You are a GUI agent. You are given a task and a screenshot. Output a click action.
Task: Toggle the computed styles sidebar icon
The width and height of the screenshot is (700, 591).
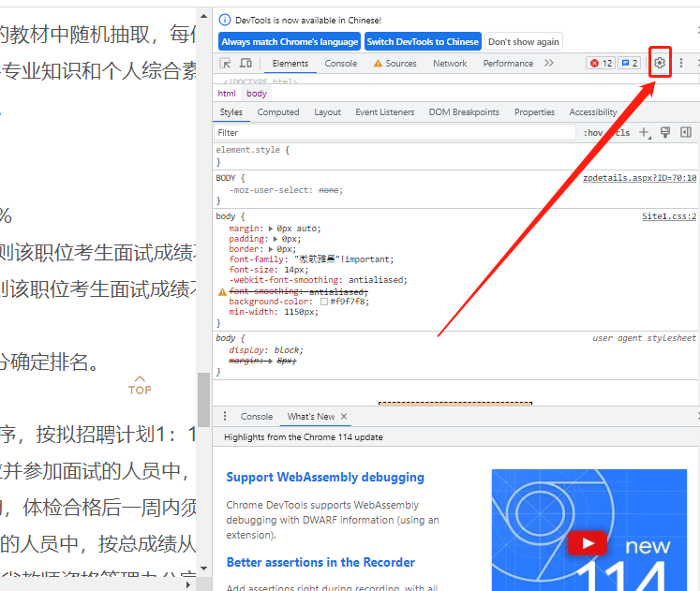tap(686, 132)
